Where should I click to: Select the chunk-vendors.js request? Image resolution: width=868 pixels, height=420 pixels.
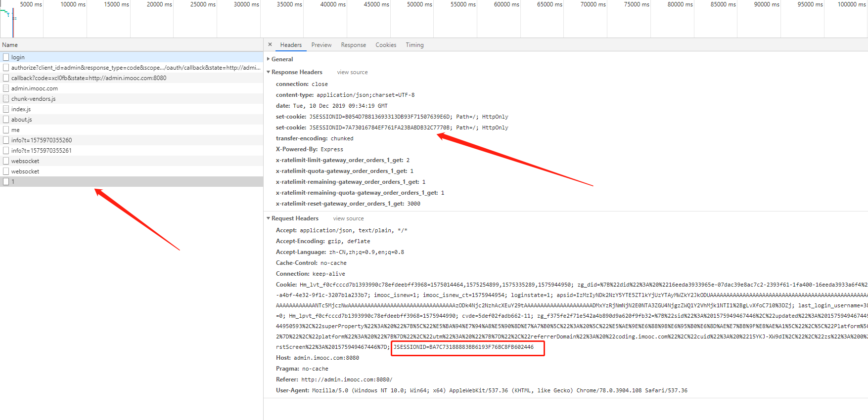pyautogui.click(x=132, y=99)
